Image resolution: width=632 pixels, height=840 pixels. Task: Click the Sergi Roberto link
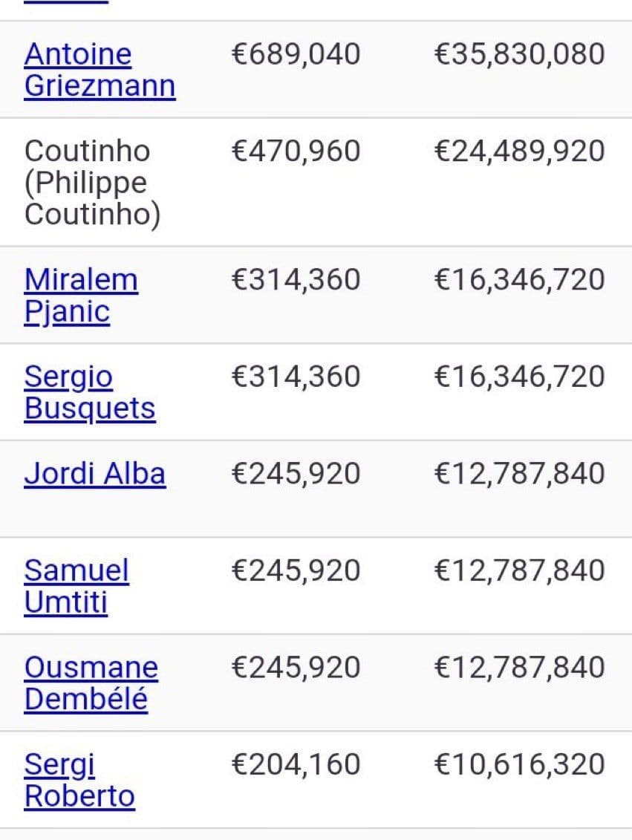79,780
